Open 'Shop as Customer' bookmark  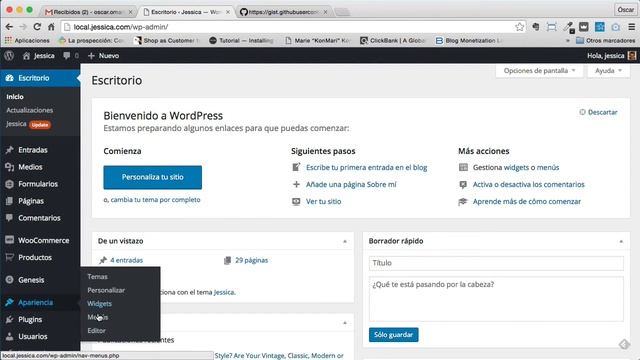(x=167, y=41)
